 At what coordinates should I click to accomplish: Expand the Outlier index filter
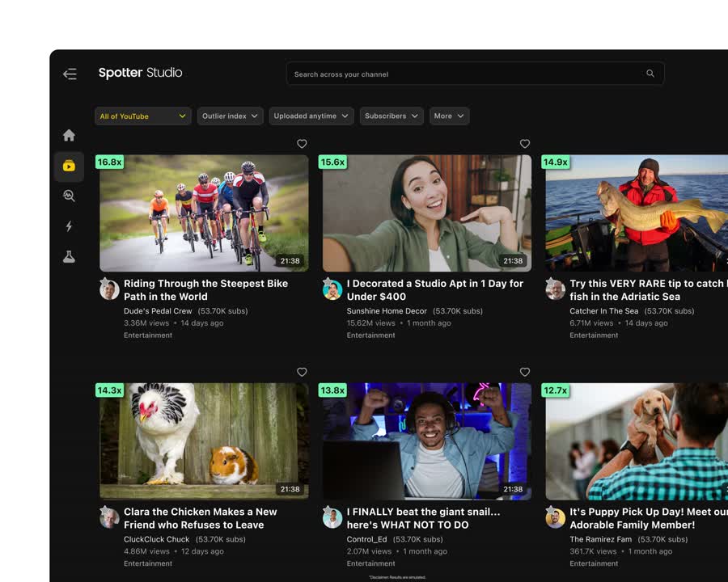pyautogui.click(x=230, y=116)
